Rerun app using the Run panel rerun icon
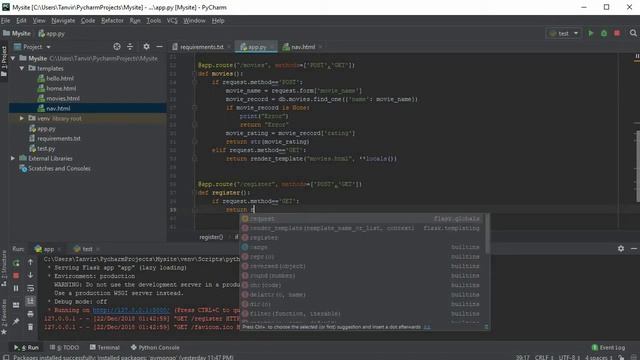This screenshot has width=640, height=360. 16,263
